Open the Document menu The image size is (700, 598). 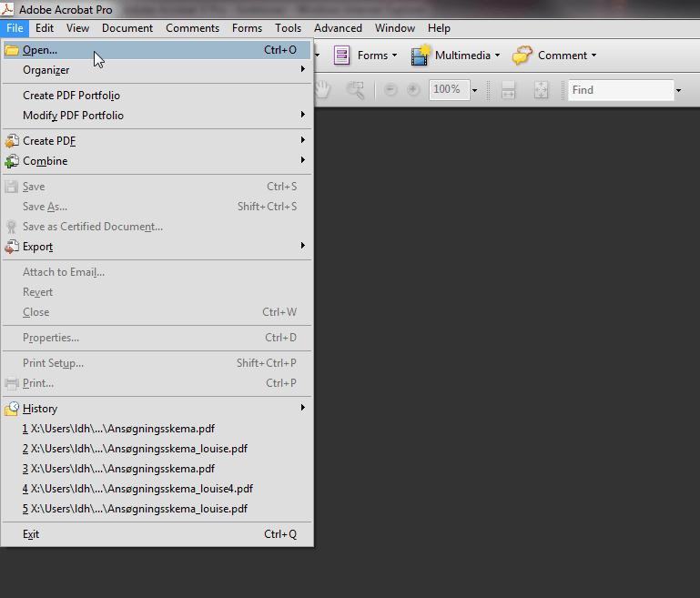pyautogui.click(x=127, y=28)
